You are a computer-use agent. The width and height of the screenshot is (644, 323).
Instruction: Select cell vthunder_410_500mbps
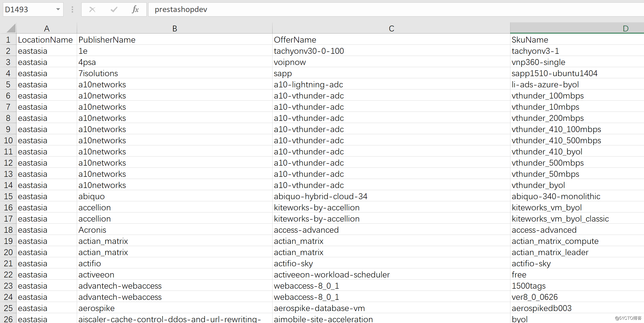[x=577, y=140]
